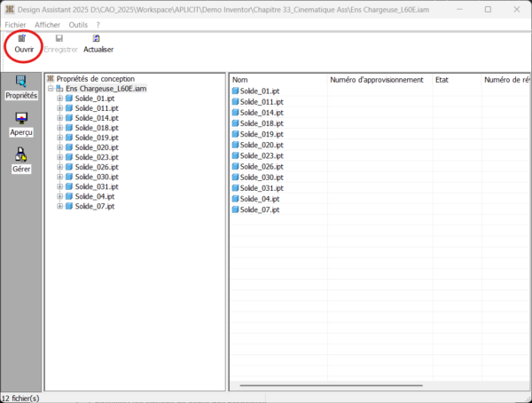
Task: Expand the Solide_01.ipt tree node
Action: click(x=59, y=99)
